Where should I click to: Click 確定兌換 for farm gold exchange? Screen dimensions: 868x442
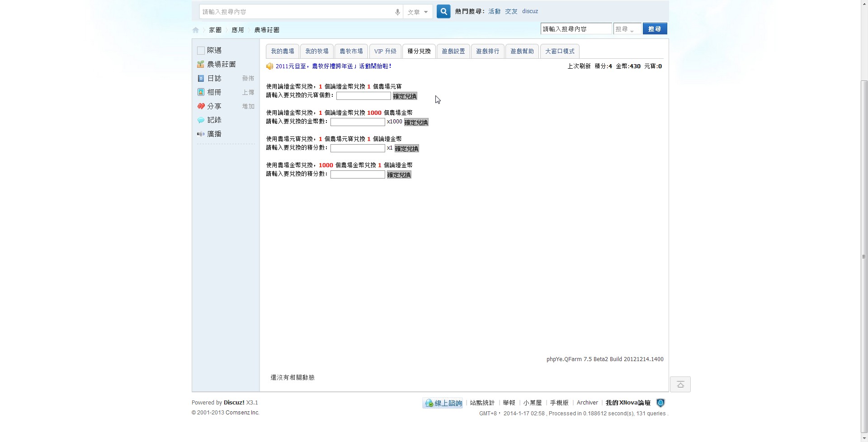coord(399,175)
